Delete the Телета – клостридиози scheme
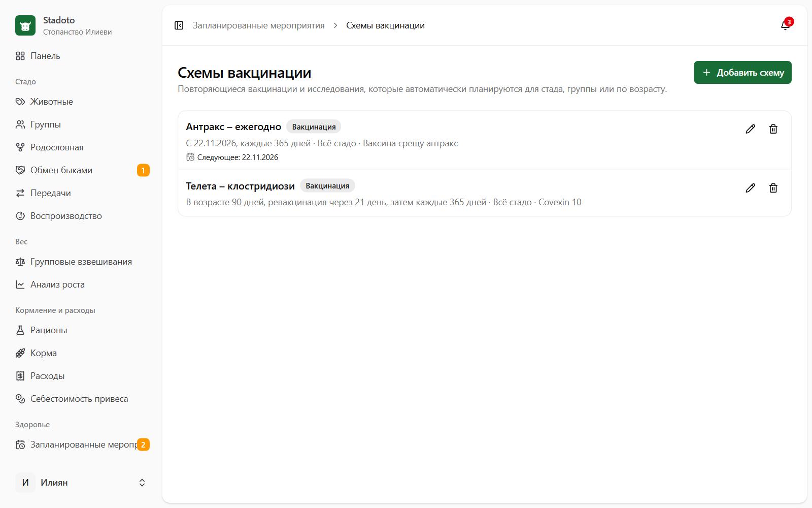The width and height of the screenshot is (812, 508). click(773, 188)
